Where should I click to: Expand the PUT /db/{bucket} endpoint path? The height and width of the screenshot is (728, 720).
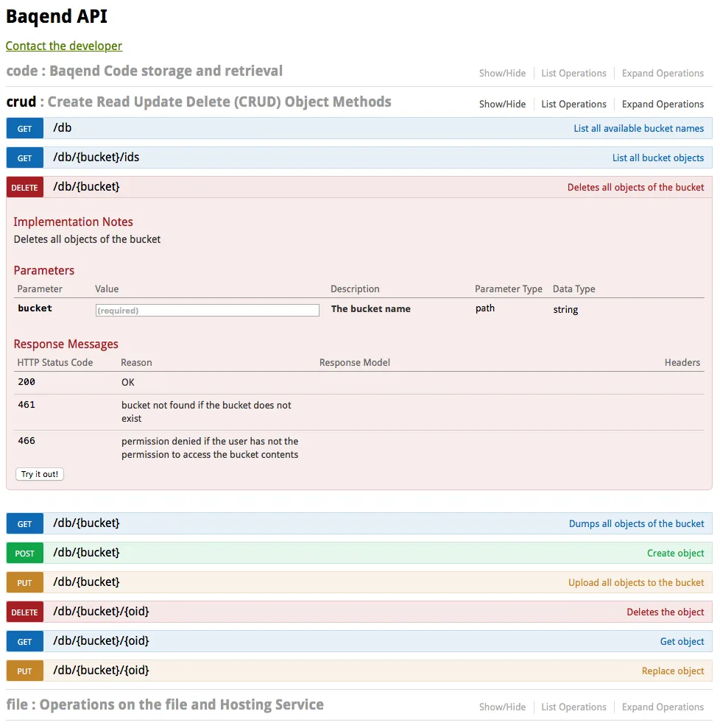click(86, 582)
